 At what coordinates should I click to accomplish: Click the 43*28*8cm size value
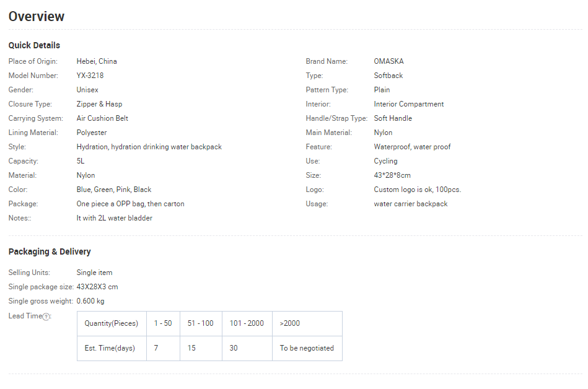tap(392, 175)
